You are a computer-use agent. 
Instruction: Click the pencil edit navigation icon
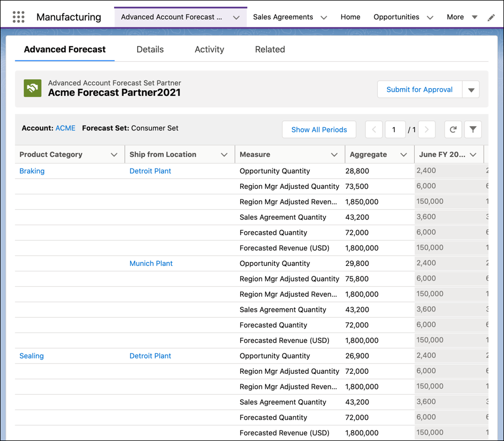tap(491, 17)
